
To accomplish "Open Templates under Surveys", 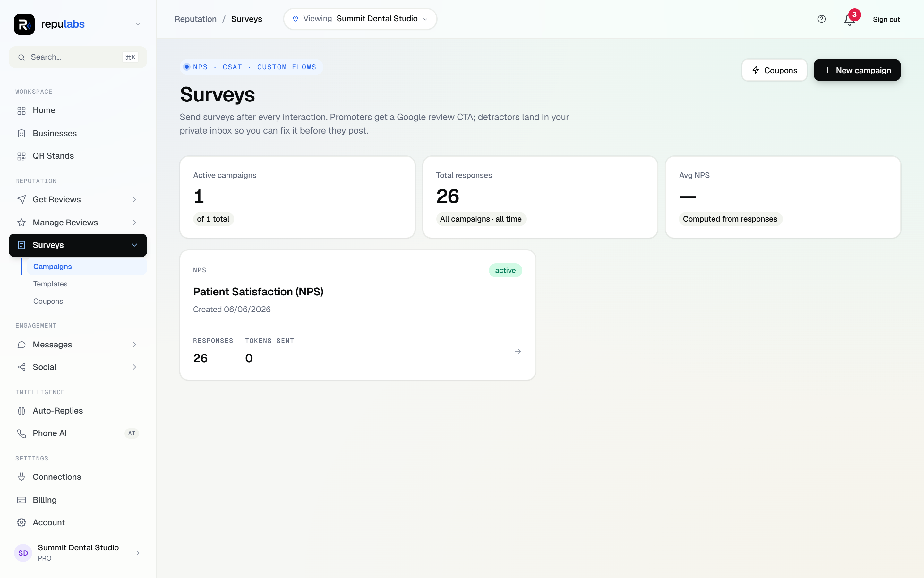I will coord(87,284).
